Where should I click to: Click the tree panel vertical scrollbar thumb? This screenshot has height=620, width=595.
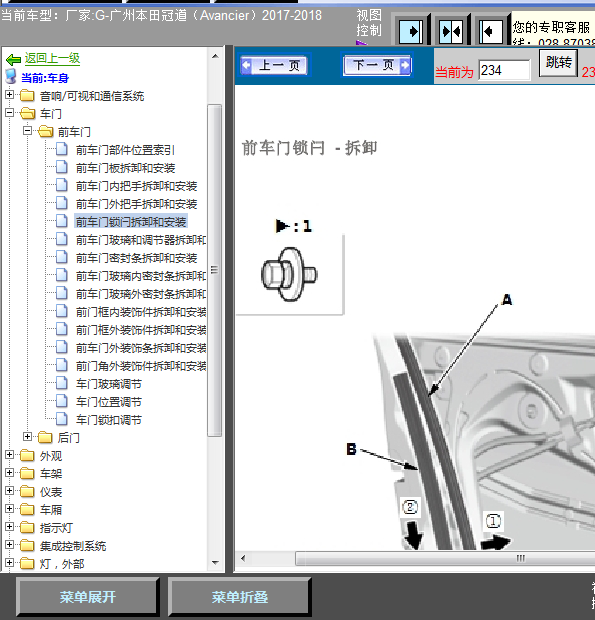[214, 270]
